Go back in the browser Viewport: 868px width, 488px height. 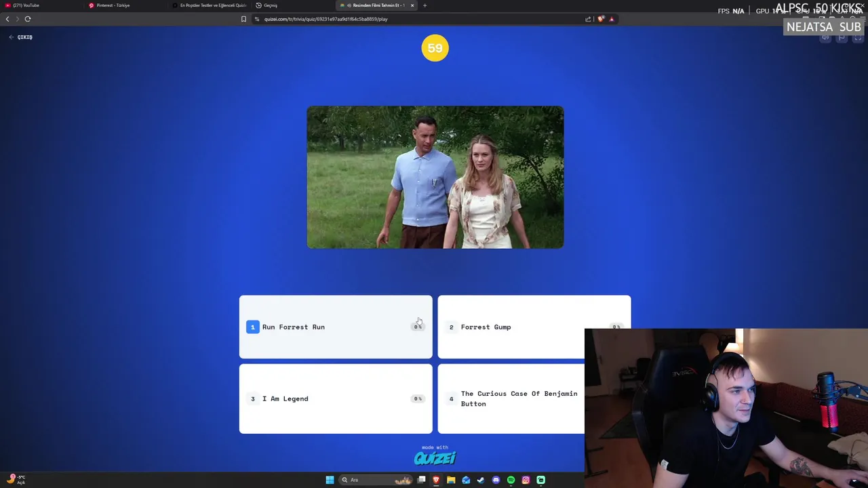(x=7, y=19)
